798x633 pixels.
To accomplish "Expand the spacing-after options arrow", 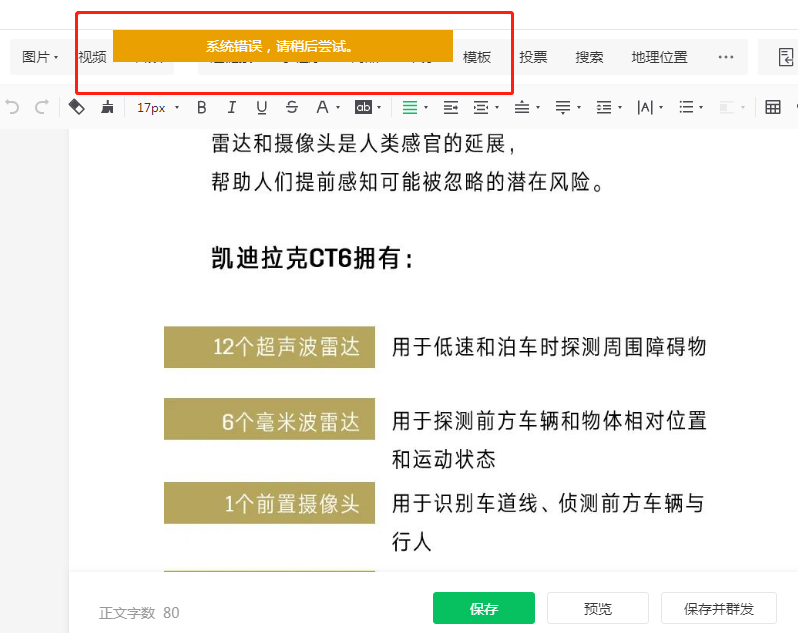I will (579, 107).
